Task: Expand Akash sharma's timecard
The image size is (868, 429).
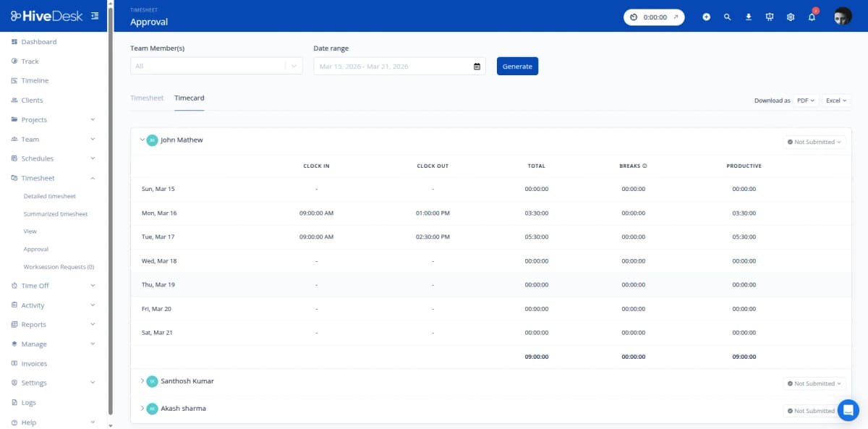Action: pos(142,408)
